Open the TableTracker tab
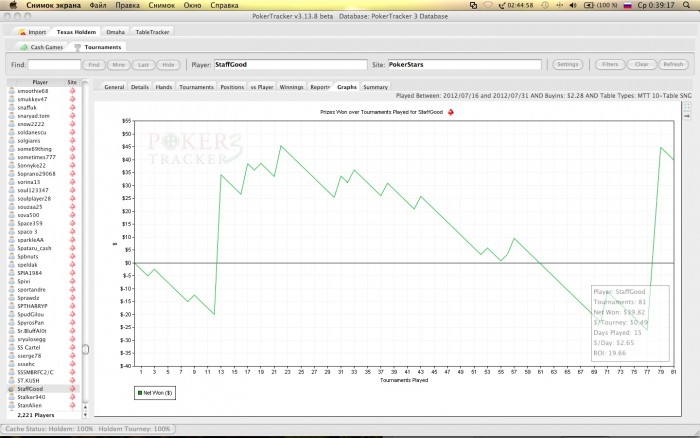 [152, 32]
